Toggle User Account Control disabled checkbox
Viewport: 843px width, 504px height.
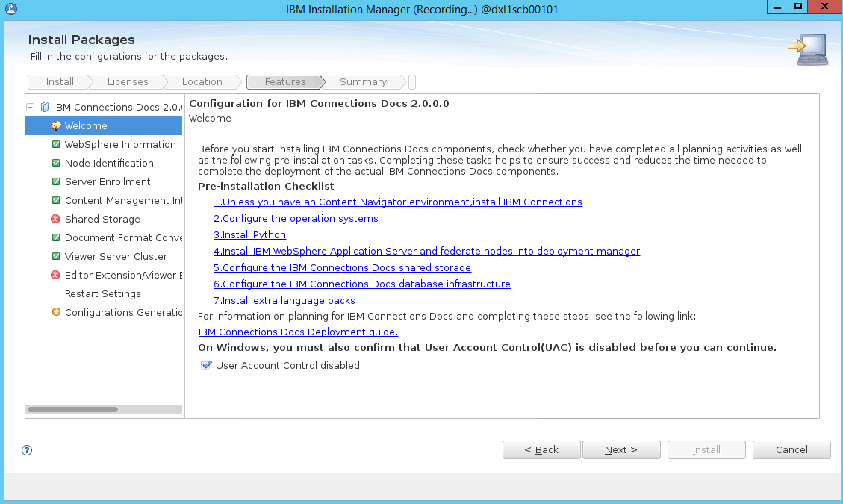coord(206,365)
